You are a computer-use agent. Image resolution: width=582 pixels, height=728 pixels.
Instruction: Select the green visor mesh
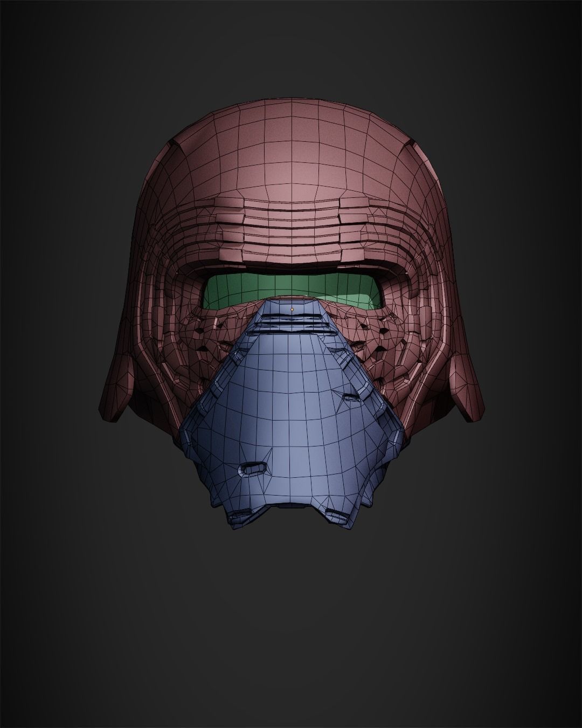tap(294, 292)
